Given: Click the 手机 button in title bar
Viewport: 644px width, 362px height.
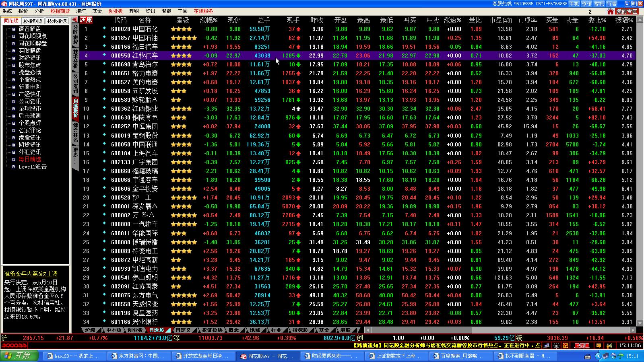Looking at the screenshot, I should [x=574, y=4].
